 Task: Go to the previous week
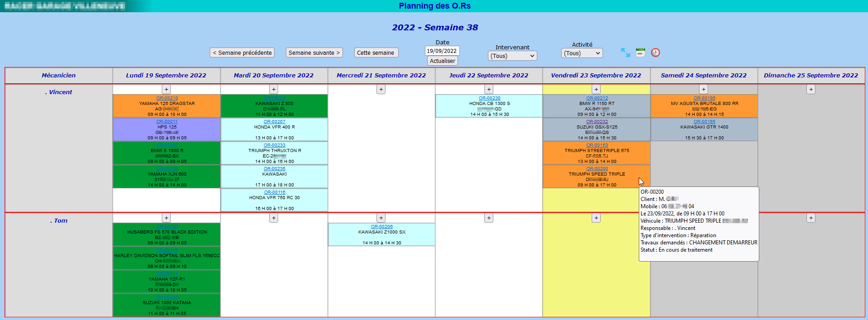242,53
